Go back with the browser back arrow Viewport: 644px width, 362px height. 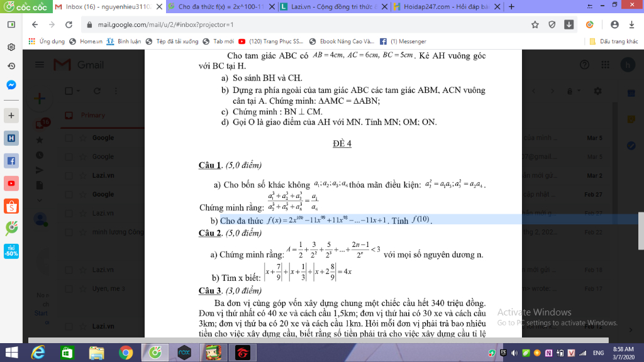[35, 25]
